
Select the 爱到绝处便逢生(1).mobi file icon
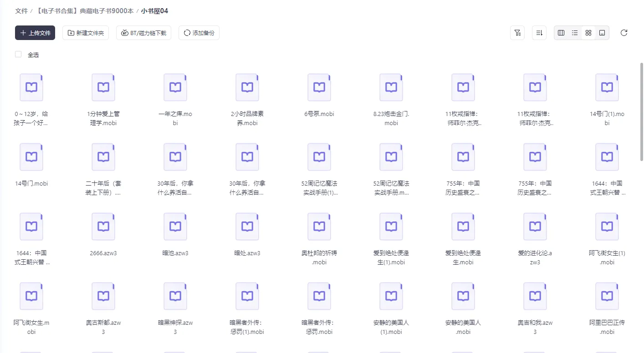pos(391,227)
